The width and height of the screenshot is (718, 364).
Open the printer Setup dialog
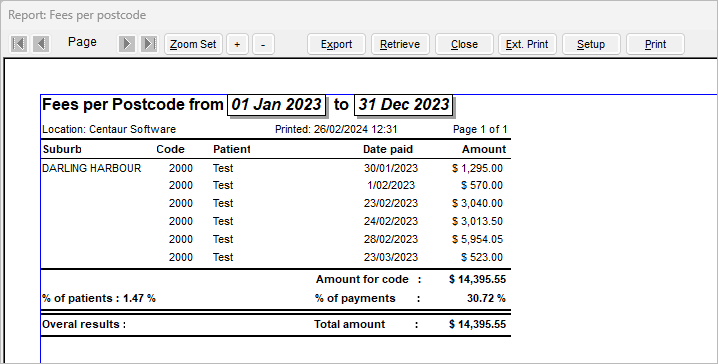(x=591, y=44)
